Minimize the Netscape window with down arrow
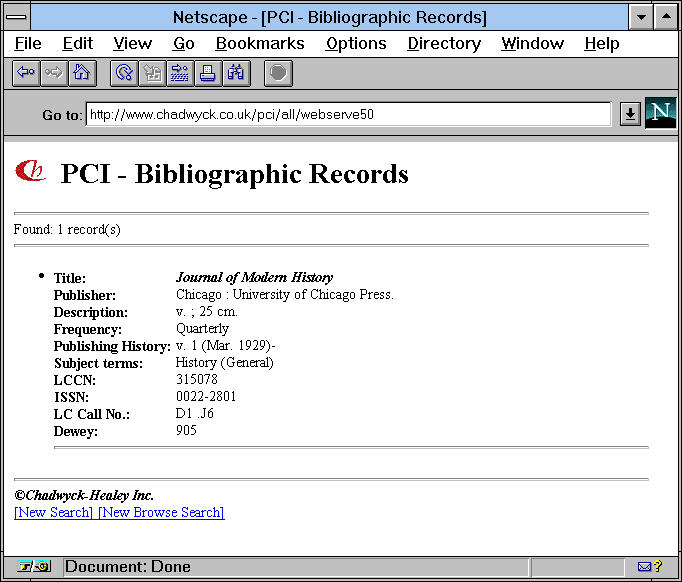 coord(641,17)
